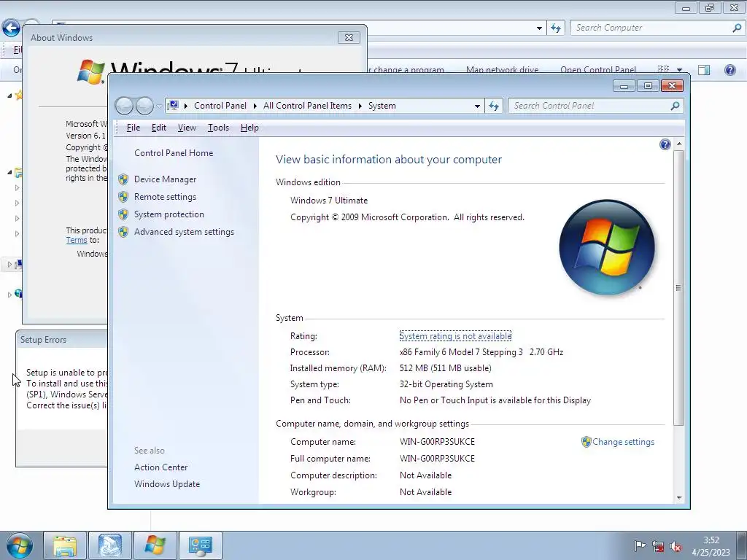Open Action Center under See also
This screenshot has width=747, height=560.
(x=160, y=467)
